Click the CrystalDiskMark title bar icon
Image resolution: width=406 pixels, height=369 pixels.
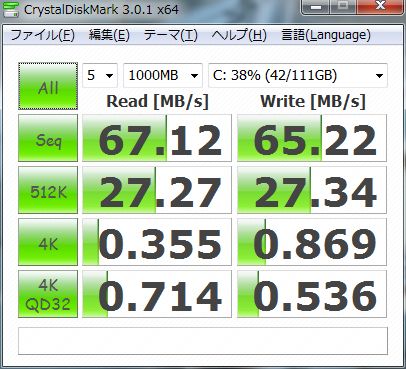pyautogui.click(x=10, y=9)
